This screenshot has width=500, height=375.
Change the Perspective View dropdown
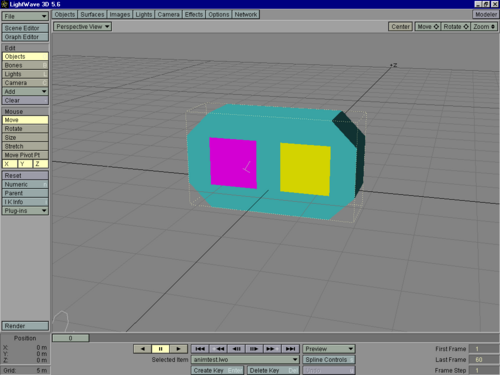coord(82,27)
